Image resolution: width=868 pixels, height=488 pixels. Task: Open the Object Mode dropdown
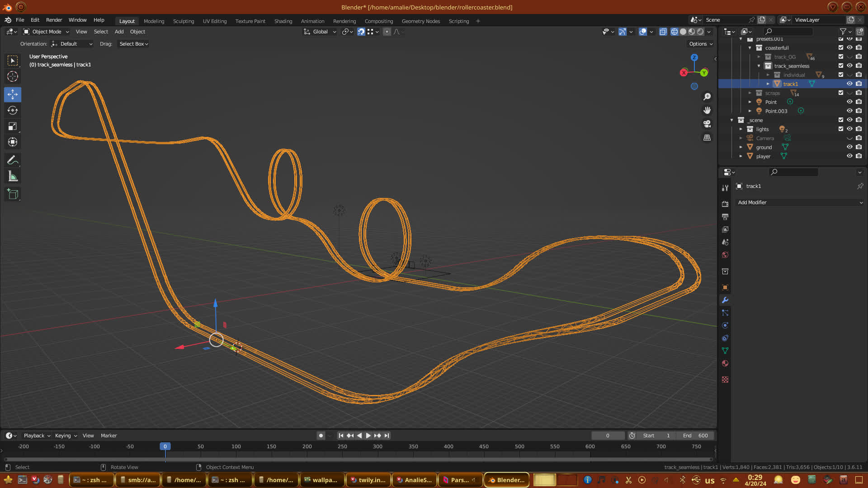coord(46,32)
